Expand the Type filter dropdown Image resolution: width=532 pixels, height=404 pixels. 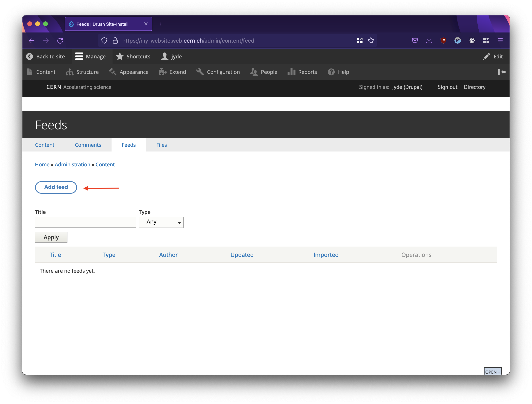[x=161, y=222]
